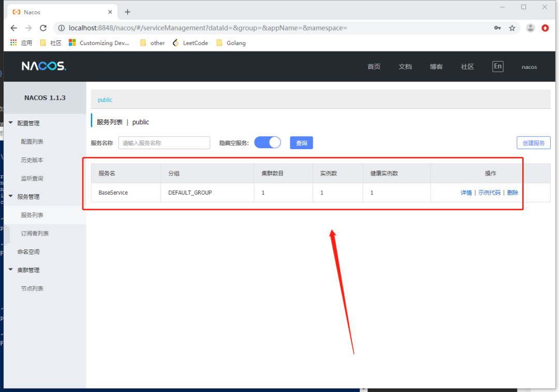Open the nacos user menu
The image size is (559, 392).
pos(529,67)
